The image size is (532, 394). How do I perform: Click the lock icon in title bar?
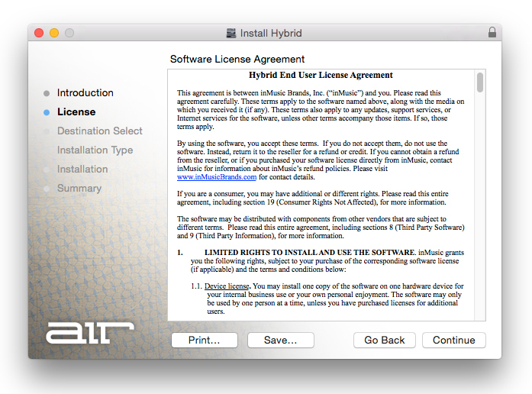[x=492, y=33]
